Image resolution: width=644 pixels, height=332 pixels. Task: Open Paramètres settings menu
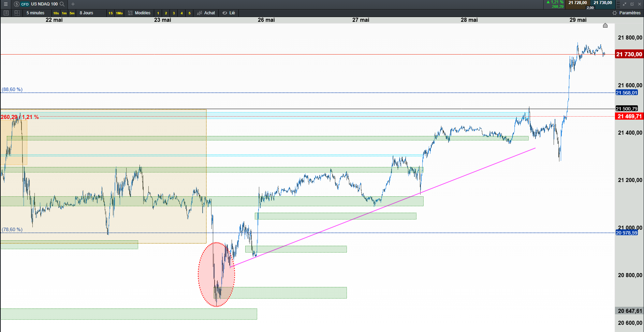tap(626, 13)
